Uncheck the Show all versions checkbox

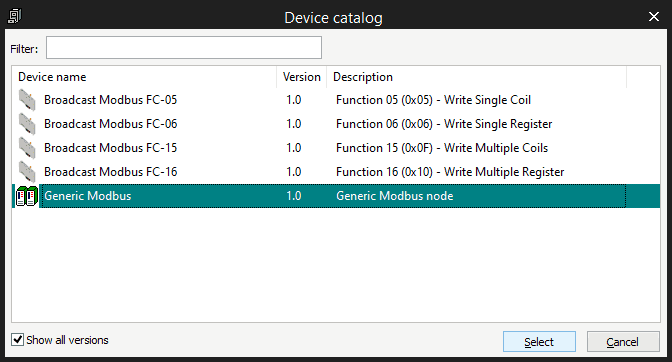(x=18, y=340)
